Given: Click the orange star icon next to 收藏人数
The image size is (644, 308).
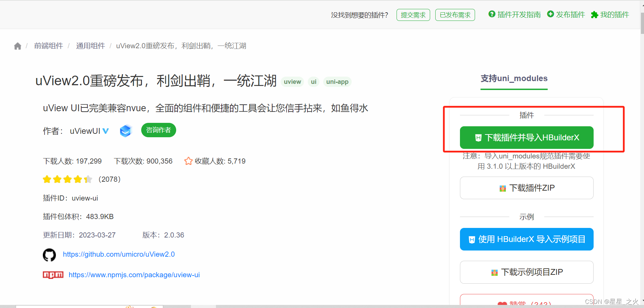Looking at the screenshot, I should [x=189, y=161].
